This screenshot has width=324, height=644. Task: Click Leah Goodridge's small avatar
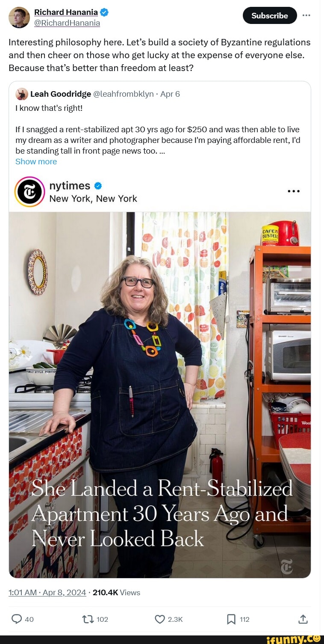22,94
